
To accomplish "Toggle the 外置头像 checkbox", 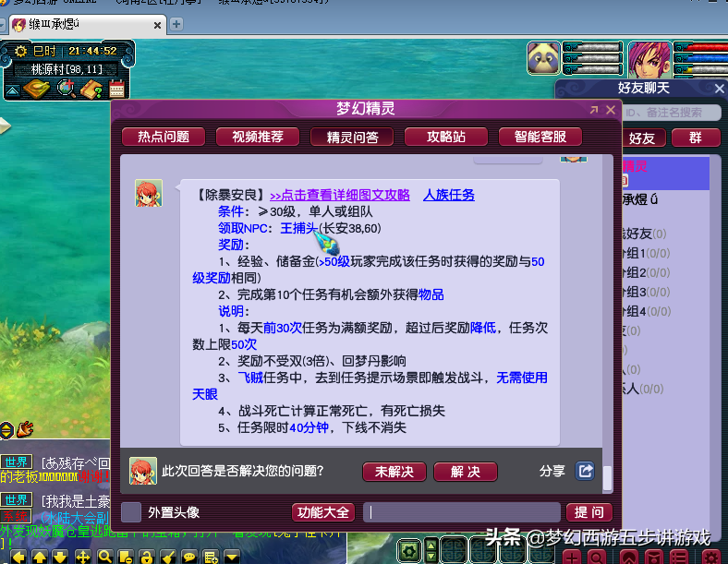I will [x=132, y=512].
